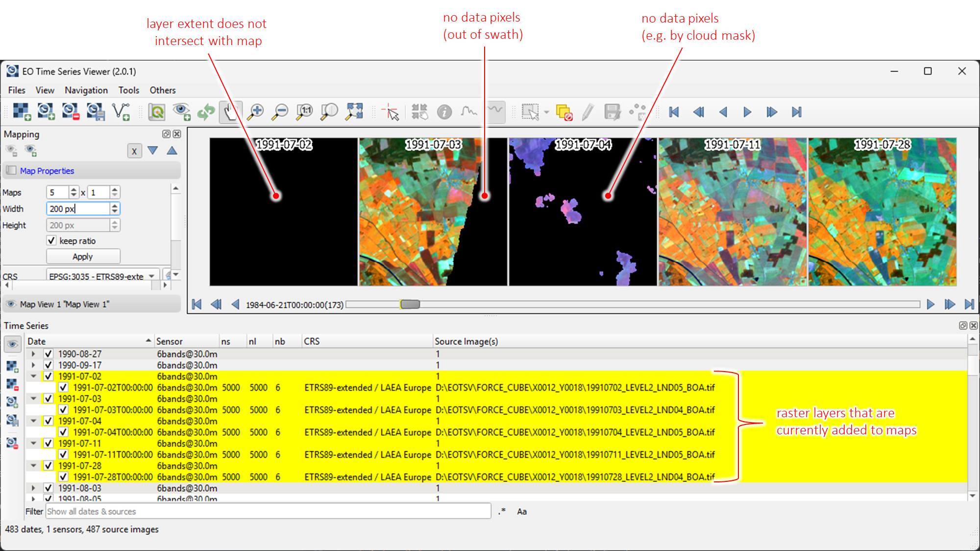This screenshot has width=980, height=551.
Task: Click the x remove map view button
Action: 134,151
